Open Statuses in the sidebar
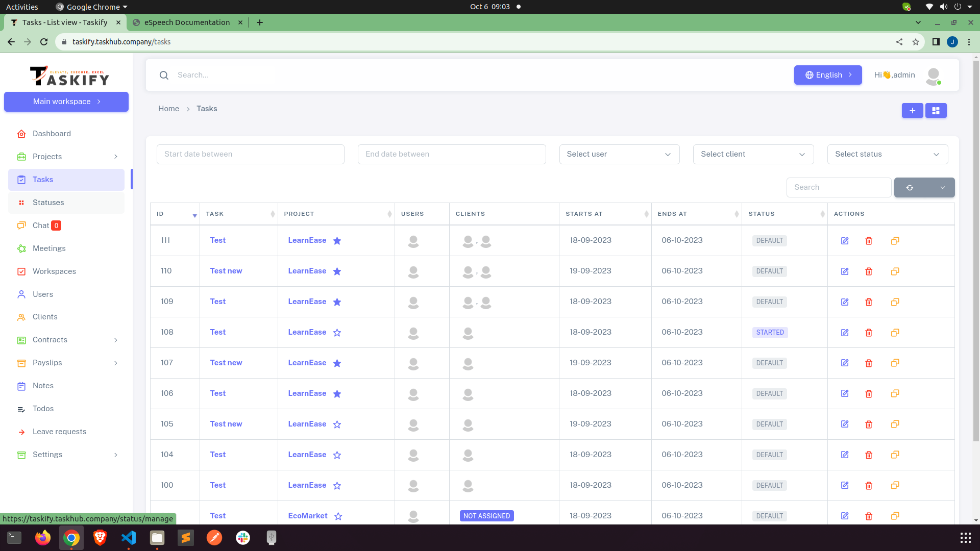 pyautogui.click(x=48, y=203)
